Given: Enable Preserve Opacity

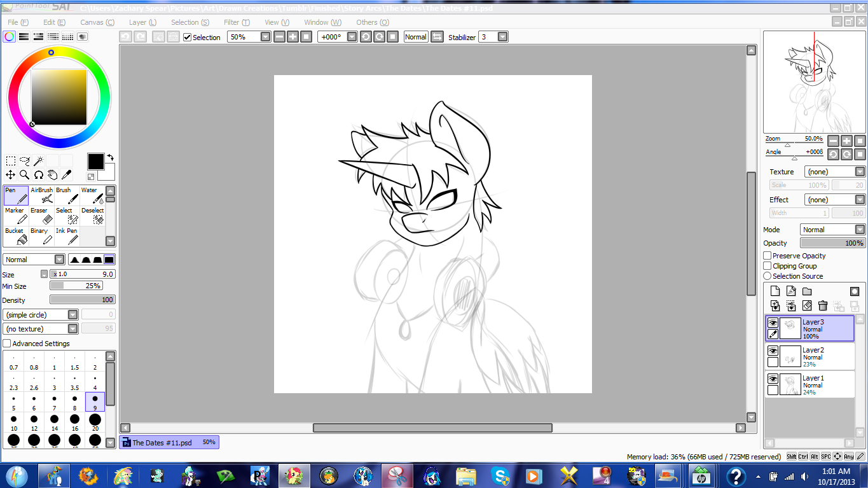Looking at the screenshot, I should click(768, 256).
